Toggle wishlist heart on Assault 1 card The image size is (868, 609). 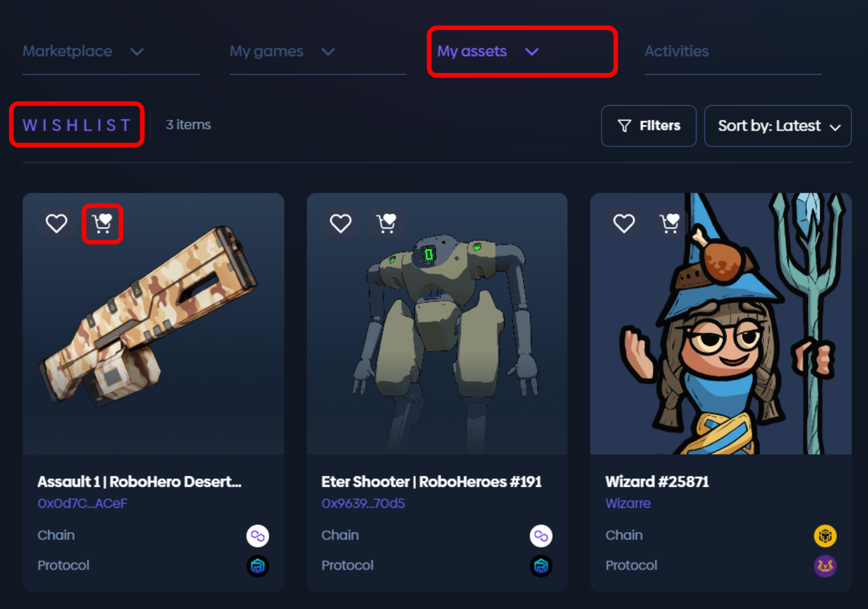click(57, 223)
